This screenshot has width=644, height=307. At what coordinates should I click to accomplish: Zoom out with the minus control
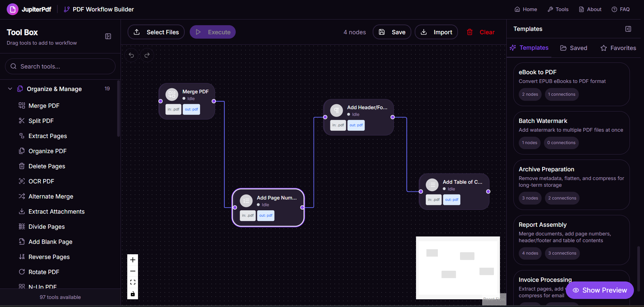133,271
